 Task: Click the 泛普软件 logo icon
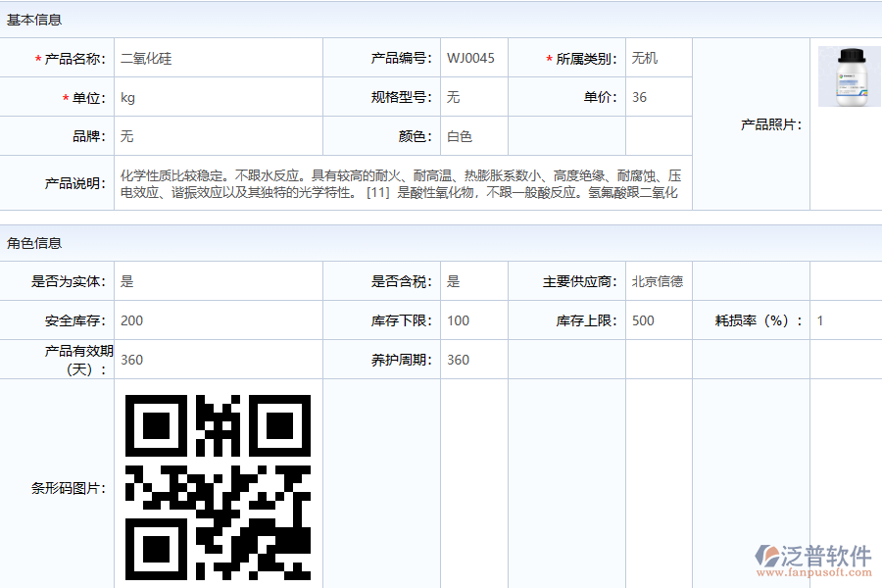(x=765, y=556)
